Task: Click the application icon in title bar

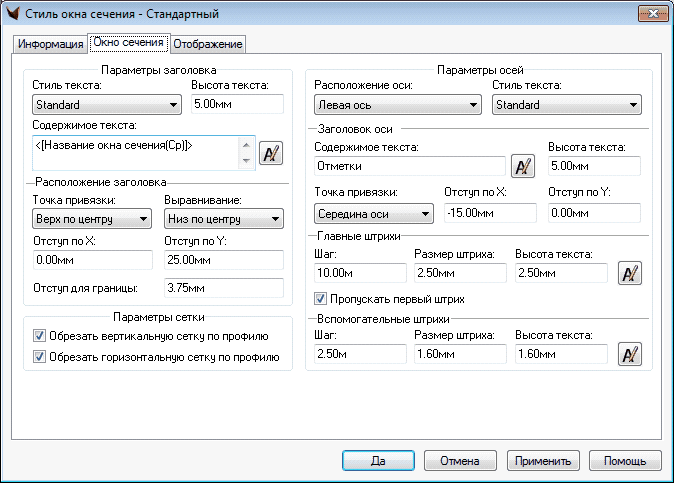Action: 13,14
